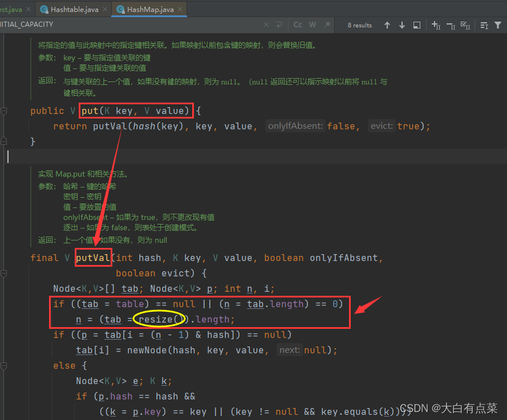
Task: Select all search occurrences
Action: click(465, 25)
